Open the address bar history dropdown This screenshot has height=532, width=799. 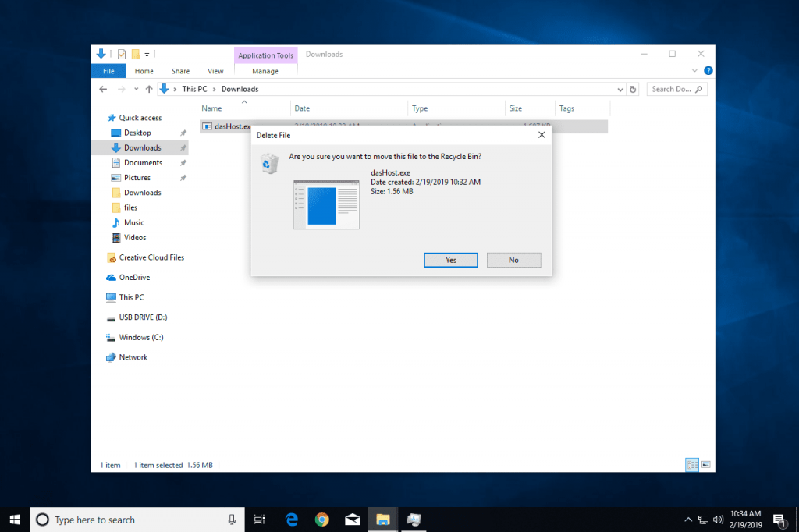point(620,88)
